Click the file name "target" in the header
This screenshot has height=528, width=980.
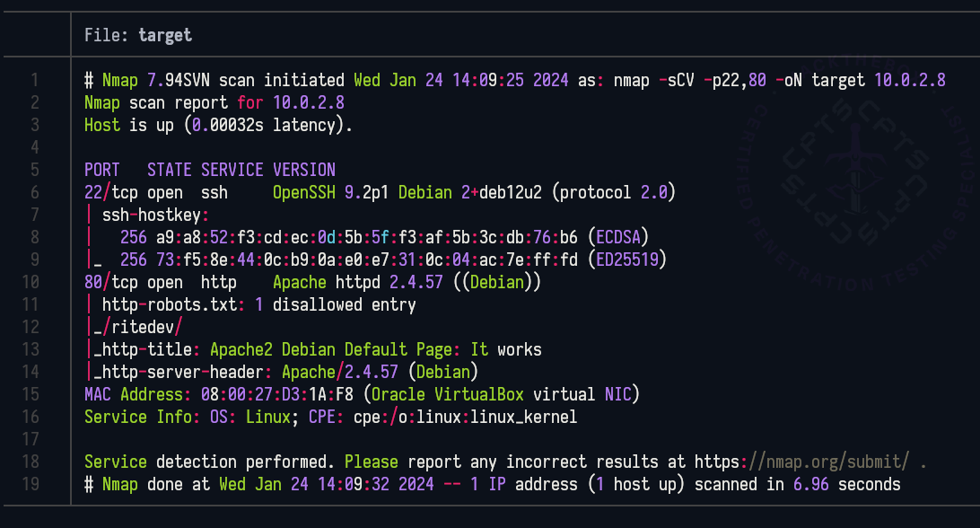pos(165,35)
